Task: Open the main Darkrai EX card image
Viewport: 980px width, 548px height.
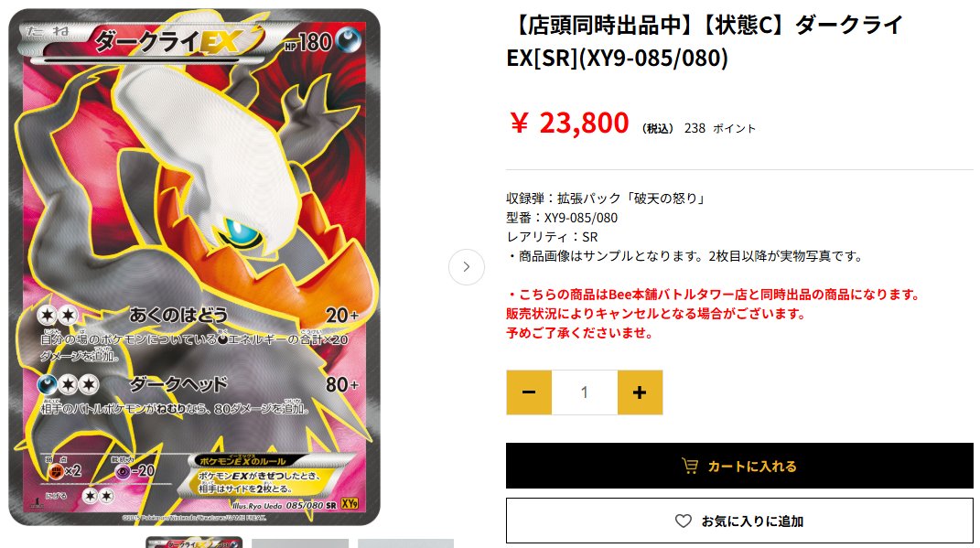Action: pos(194,267)
